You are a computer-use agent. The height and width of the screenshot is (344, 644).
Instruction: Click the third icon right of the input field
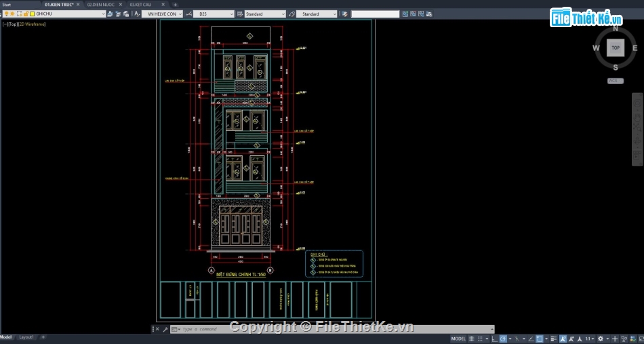421,14
